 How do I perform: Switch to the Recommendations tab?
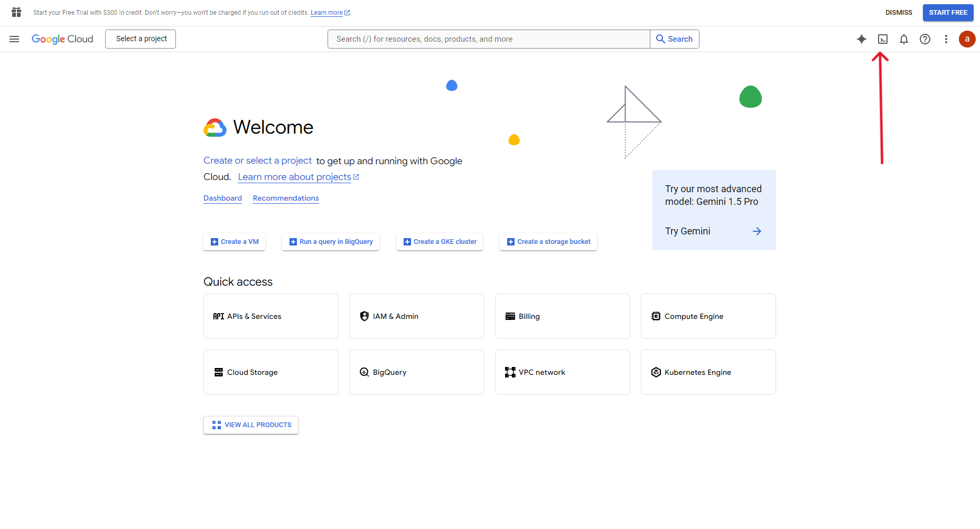point(286,199)
